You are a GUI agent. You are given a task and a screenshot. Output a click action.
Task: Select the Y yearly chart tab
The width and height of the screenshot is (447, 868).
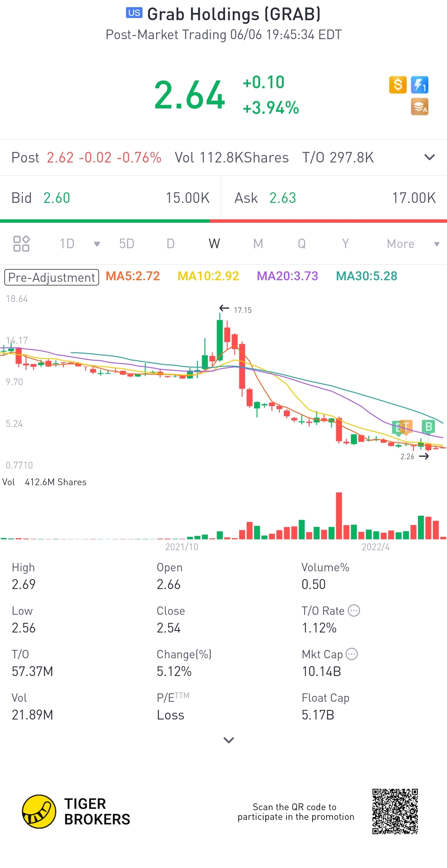(x=345, y=244)
